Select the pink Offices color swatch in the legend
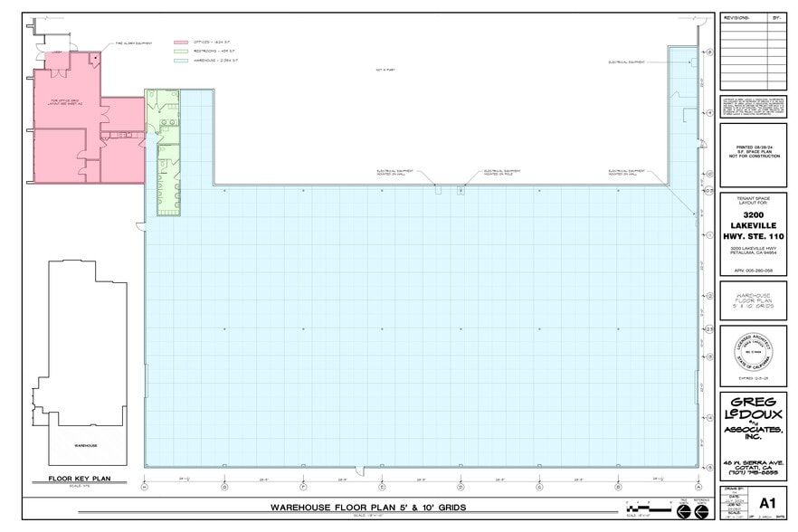This screenshot has height=532, width=798. tap(180, 42)
